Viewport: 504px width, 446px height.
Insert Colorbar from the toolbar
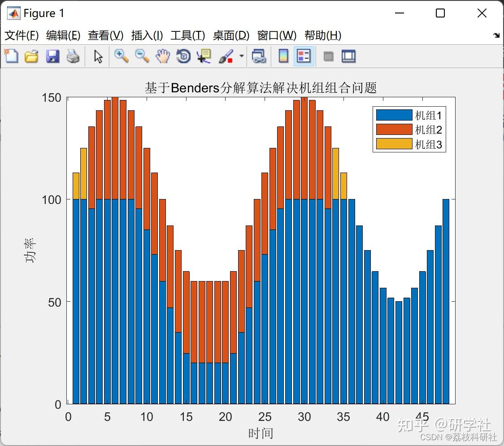tap(283, 56)
